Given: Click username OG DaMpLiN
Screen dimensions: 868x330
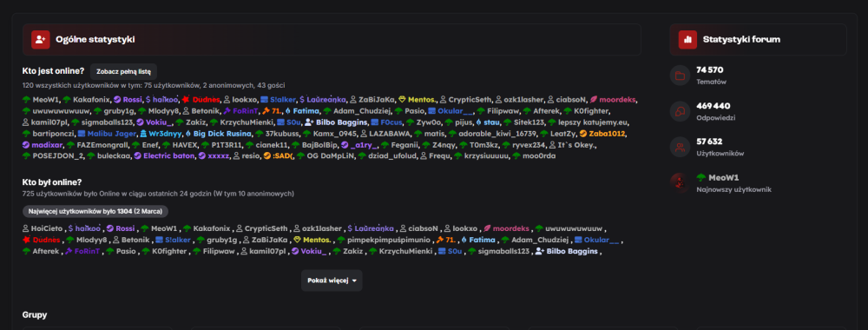Looking at the screenshot, I should point(330,156).
